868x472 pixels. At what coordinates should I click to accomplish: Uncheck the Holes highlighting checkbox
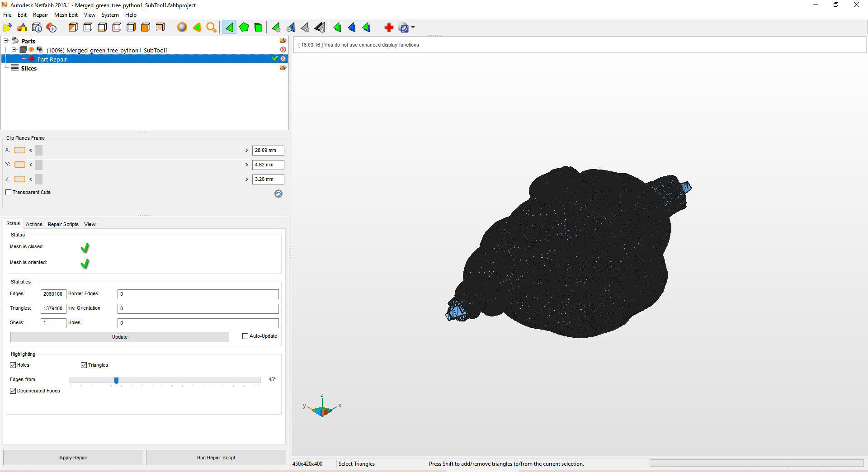(x=13, y=365)
